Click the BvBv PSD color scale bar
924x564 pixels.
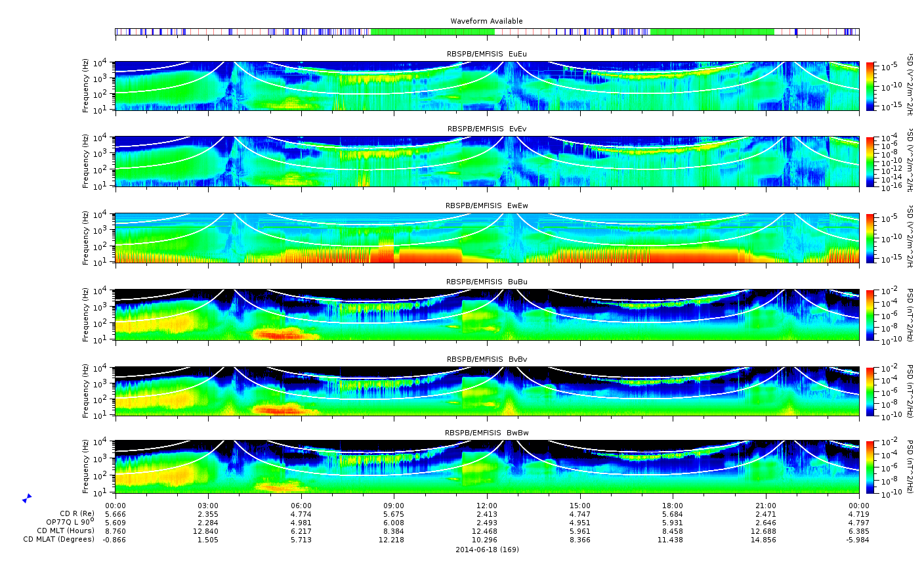pos(870,391)
